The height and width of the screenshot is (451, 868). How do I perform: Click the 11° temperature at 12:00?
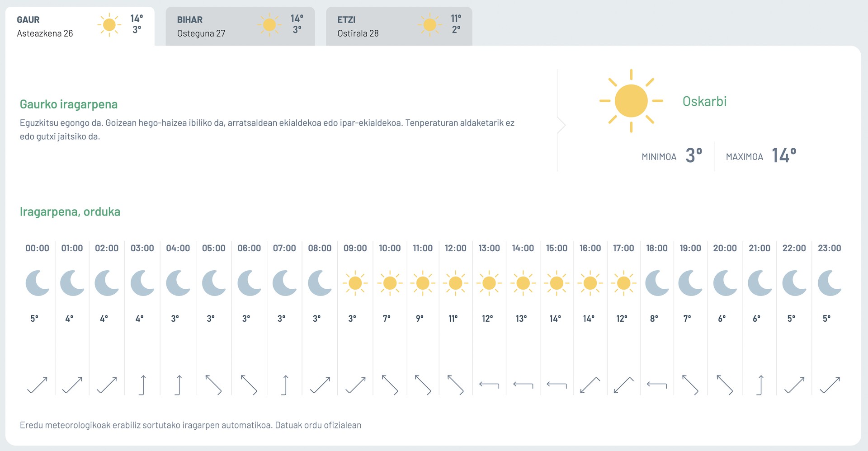453,319
